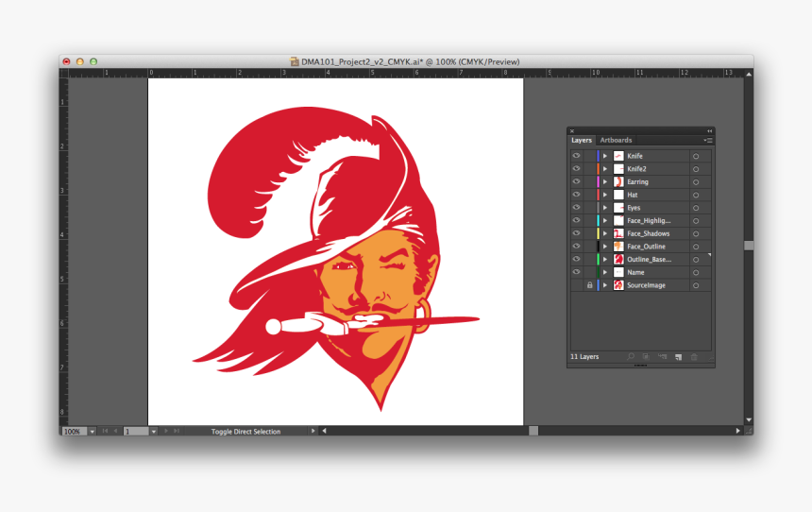812x512 pixels.
Task: Click the Knife layer blue color bar
Action: [x=598, y=156]
